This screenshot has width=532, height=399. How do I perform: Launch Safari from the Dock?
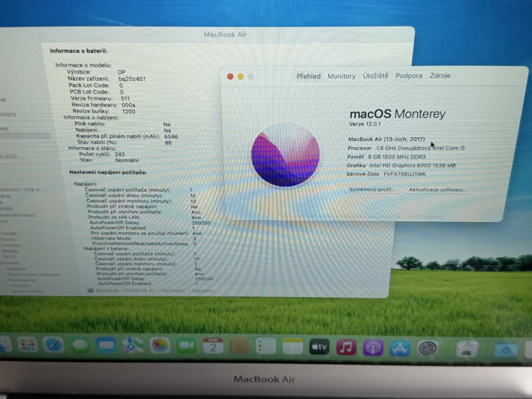(54, 345)
